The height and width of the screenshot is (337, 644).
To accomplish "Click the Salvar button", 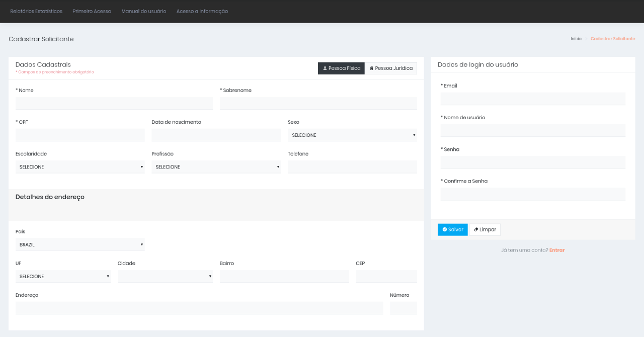I will pyautogui.click(x=452, y=230).
